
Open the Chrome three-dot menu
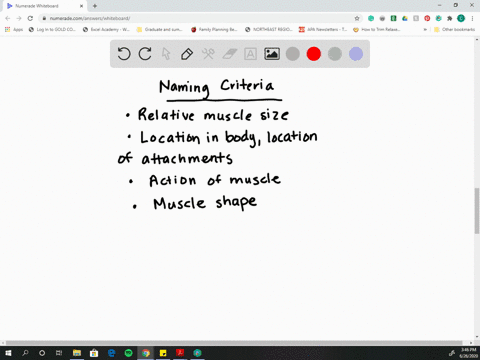tap(472, 18)
